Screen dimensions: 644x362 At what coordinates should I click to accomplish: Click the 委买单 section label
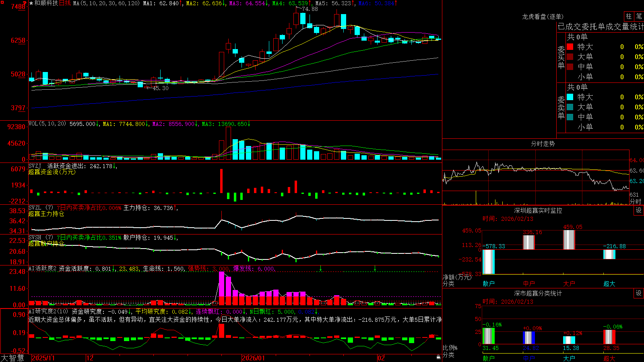coord(561,58)
